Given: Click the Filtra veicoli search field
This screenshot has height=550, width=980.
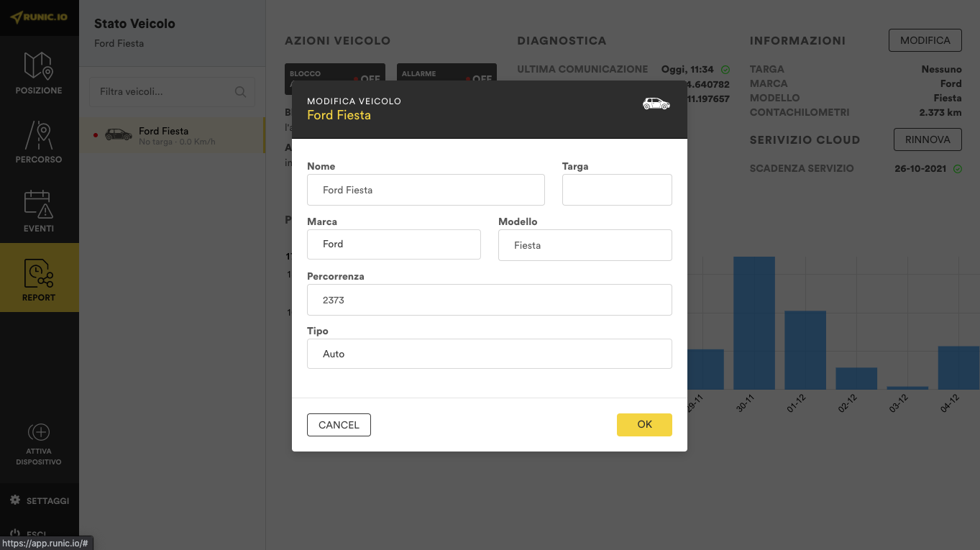Looking at the screenshot, I should (172, 92).
